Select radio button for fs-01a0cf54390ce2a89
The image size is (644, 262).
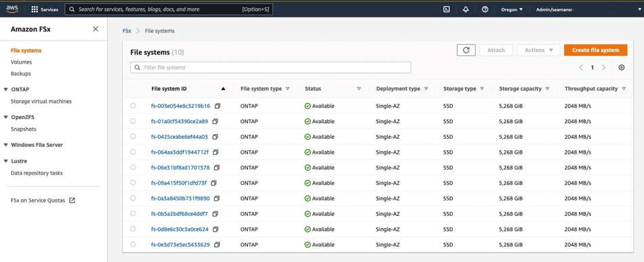pos(133,121)
